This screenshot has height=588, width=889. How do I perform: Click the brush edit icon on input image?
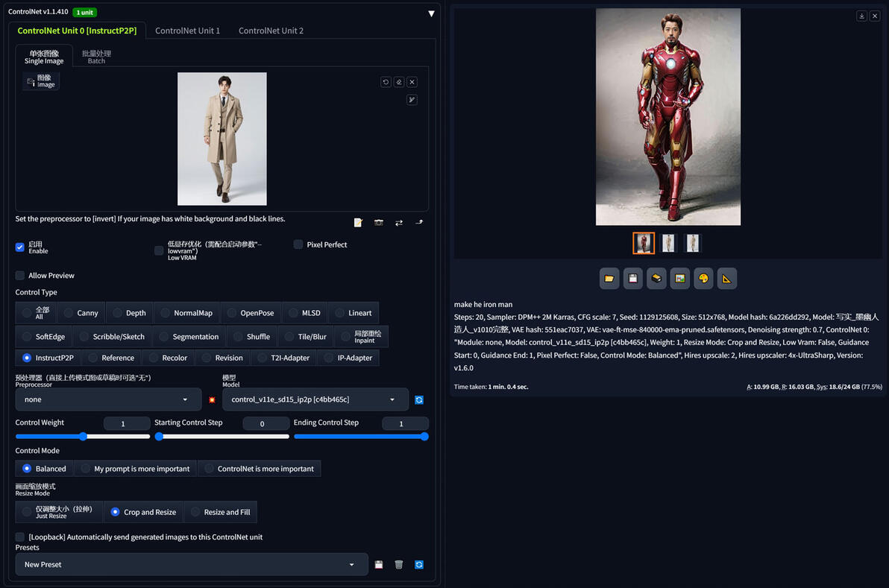point(412,100)
